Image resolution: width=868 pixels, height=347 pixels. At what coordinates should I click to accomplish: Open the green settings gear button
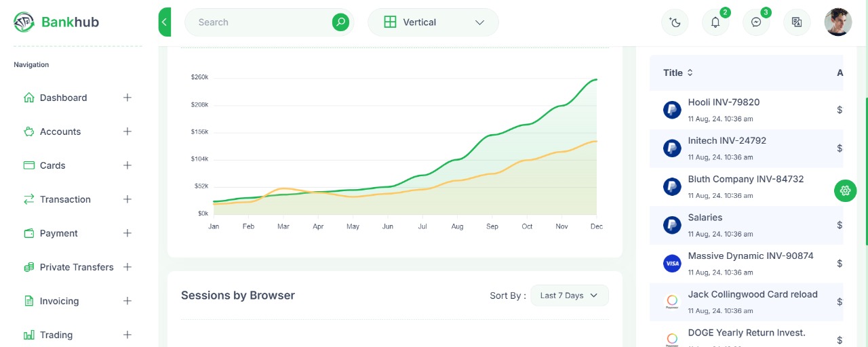845,190
